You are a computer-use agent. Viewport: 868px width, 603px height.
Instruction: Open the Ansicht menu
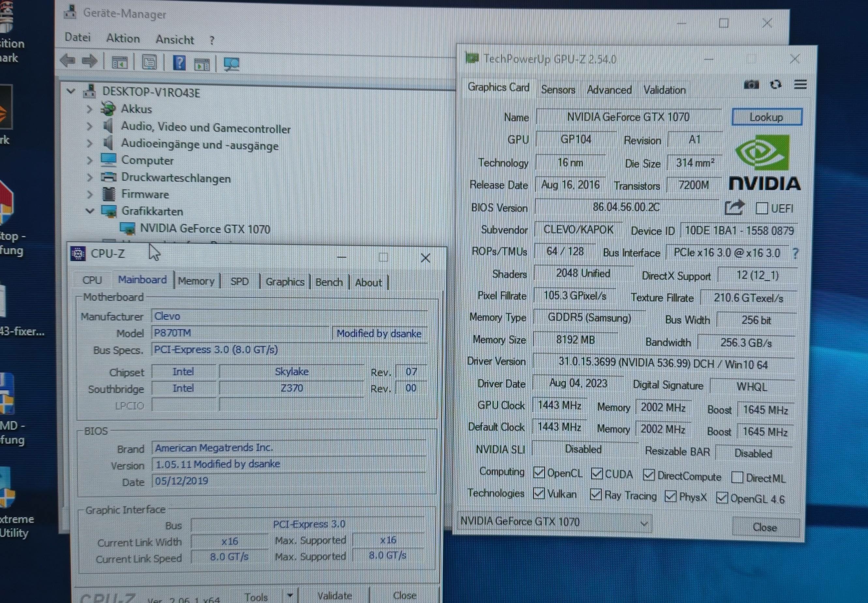pos(174,40)
